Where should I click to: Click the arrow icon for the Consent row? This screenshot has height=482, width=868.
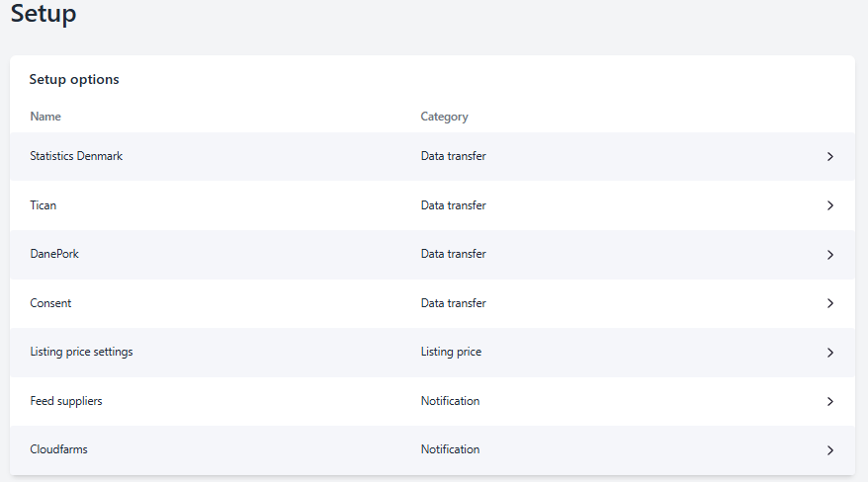(x=829, y=303)
